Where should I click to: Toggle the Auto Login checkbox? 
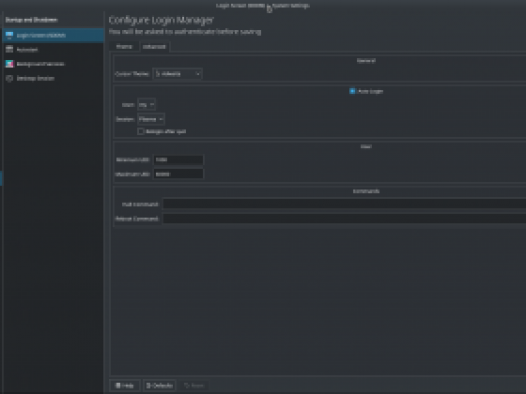pyautogui.click(x=352, y=91)
